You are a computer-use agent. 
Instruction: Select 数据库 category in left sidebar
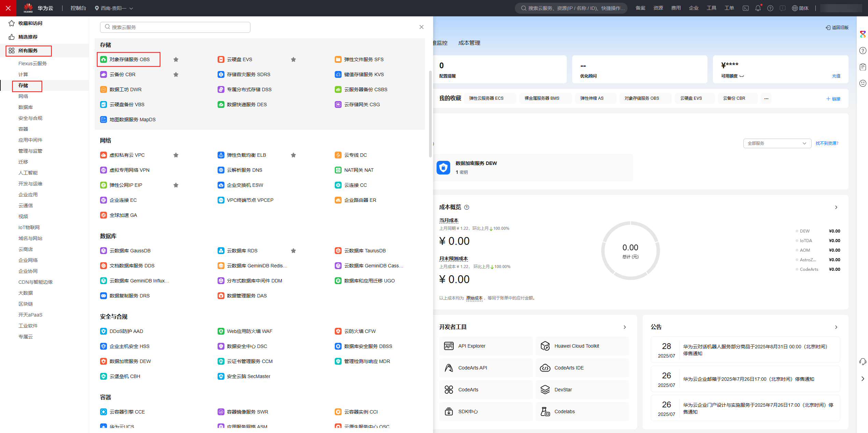26,107
